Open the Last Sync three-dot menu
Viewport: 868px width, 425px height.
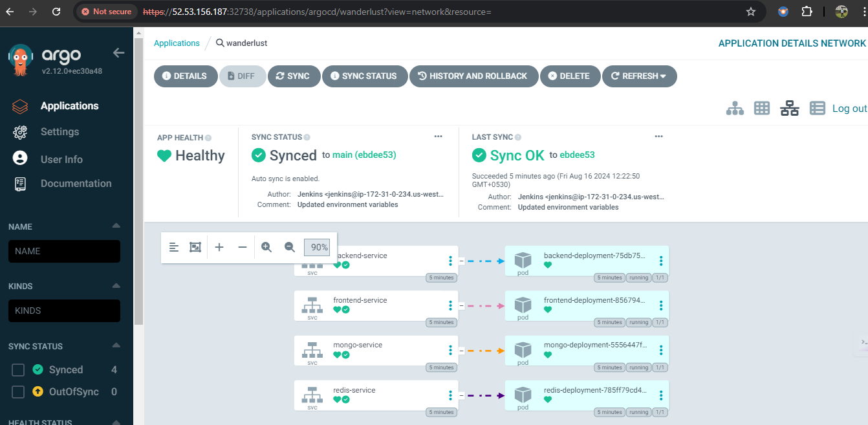tap(658, 136)
